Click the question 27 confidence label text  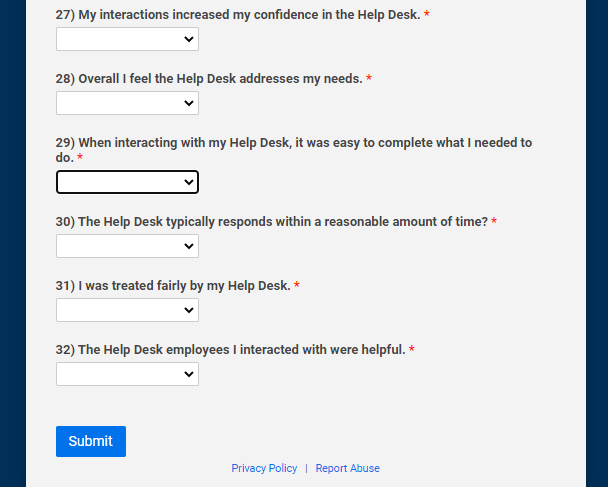[x=238, y=15]
